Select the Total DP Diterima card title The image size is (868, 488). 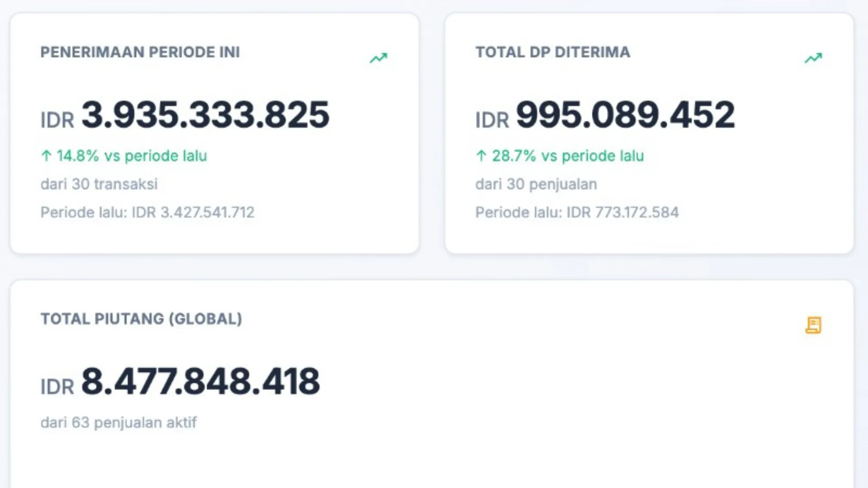552,52
